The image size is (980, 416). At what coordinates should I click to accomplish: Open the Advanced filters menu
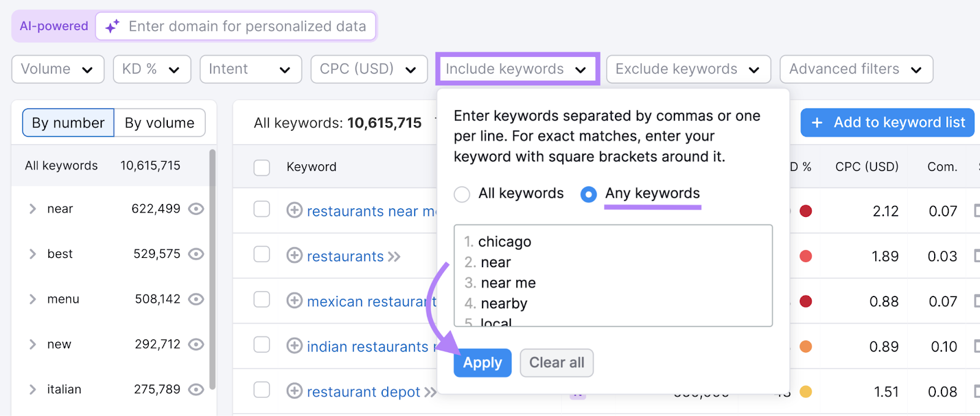pos(855,69)
